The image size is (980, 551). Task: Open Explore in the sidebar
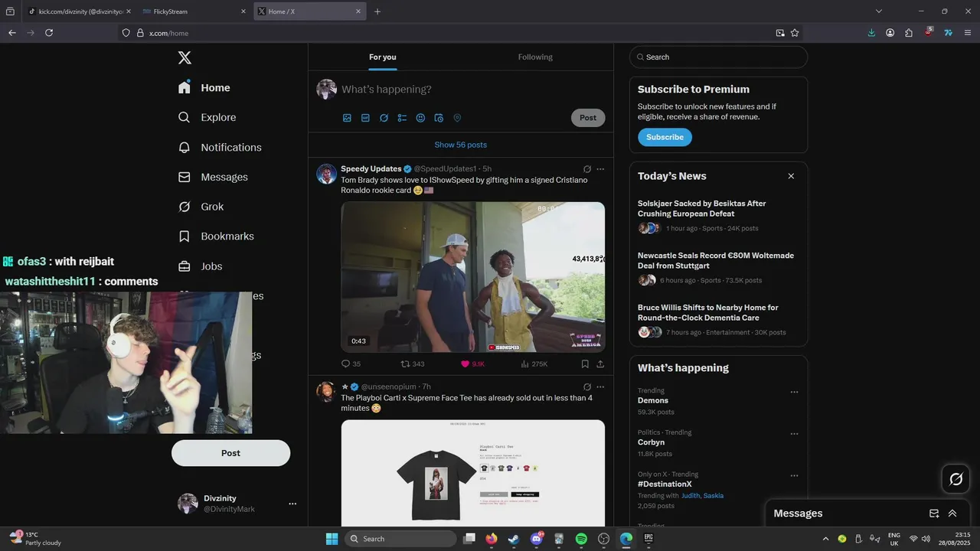[x=207, y=117]
